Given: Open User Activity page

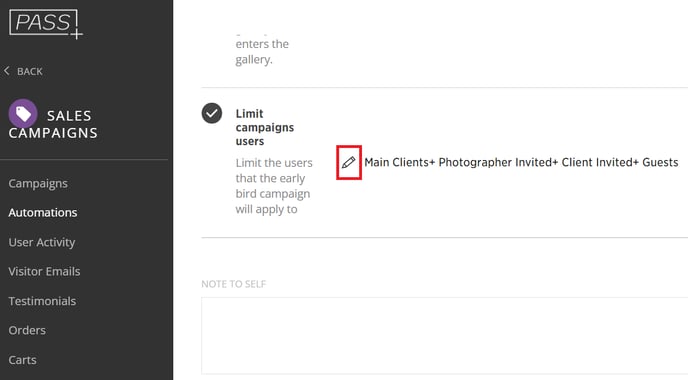Looking at the screenshot, I should click(x=42, y=242).
